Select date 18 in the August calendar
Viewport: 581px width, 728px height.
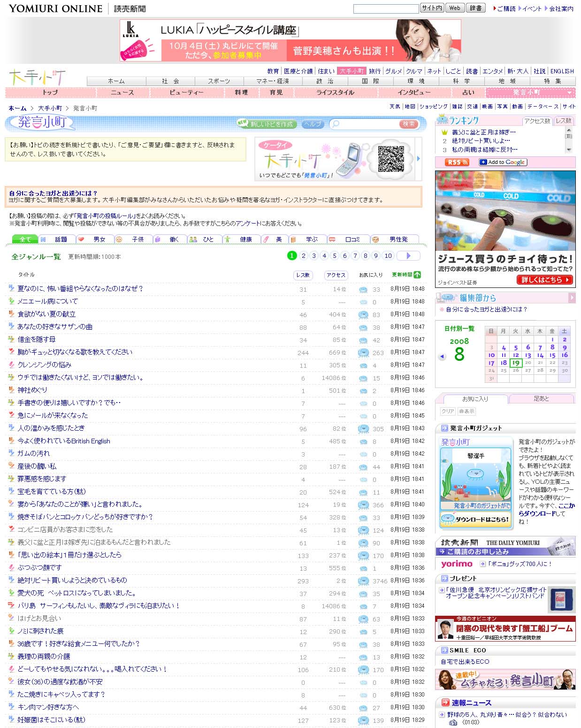pyautogui.click(x=503, y=363)
